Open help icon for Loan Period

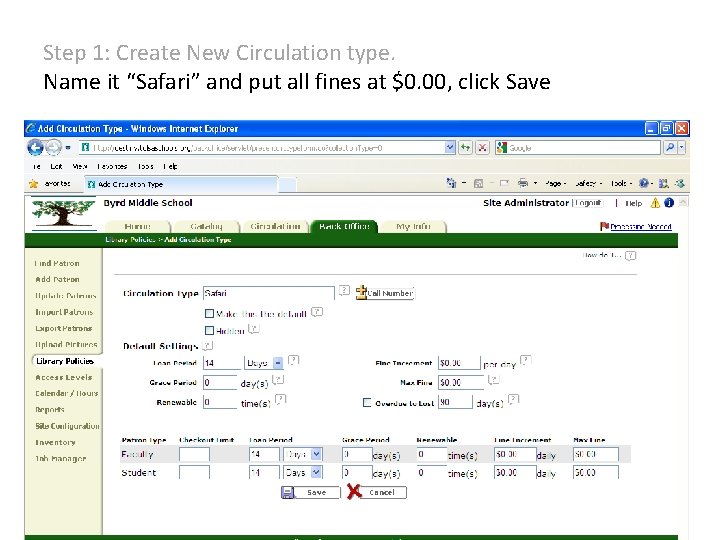click(x=293, y=361)
